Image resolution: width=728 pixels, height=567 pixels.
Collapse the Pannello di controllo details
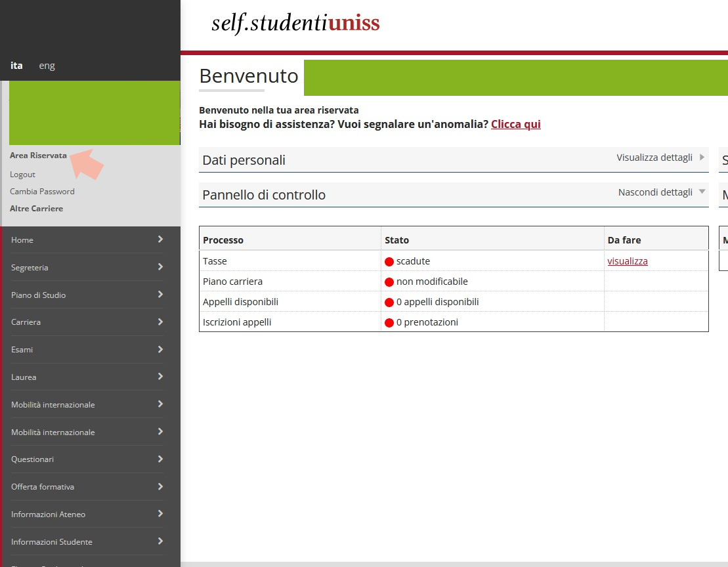tap(653, 193)
